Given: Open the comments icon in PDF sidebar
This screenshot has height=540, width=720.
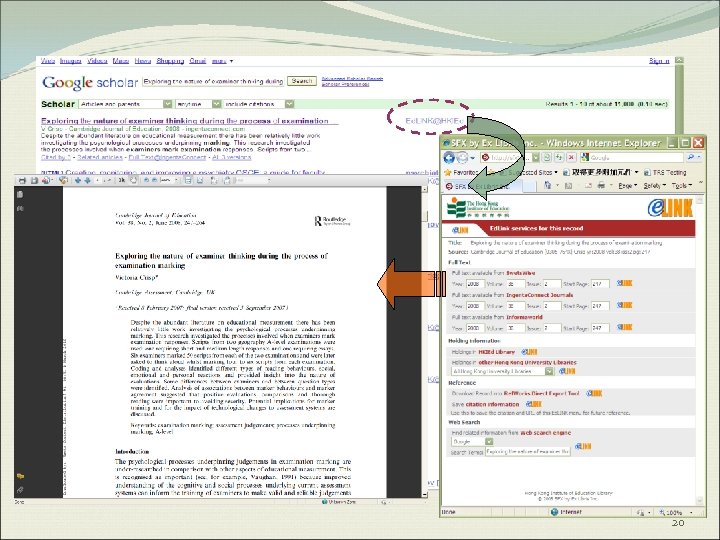Looking at the screenshot, I should tap(20, 476).
